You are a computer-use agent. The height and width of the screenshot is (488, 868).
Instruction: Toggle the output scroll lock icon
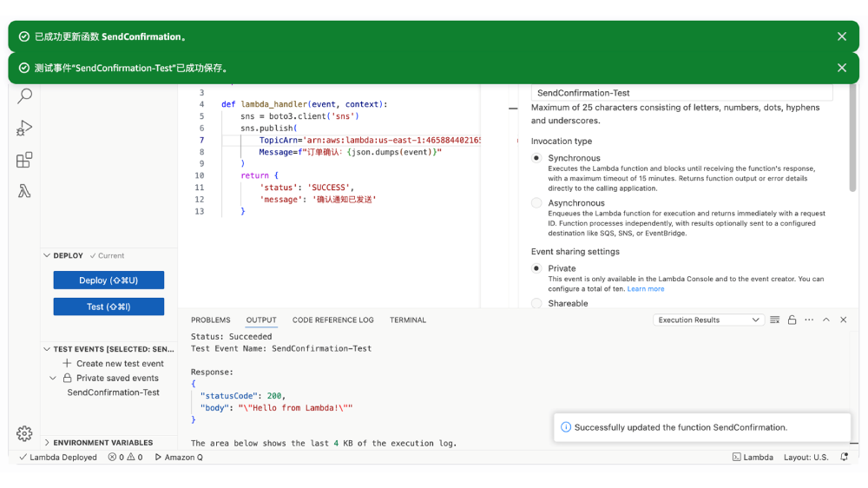click(x=792, y=320)
